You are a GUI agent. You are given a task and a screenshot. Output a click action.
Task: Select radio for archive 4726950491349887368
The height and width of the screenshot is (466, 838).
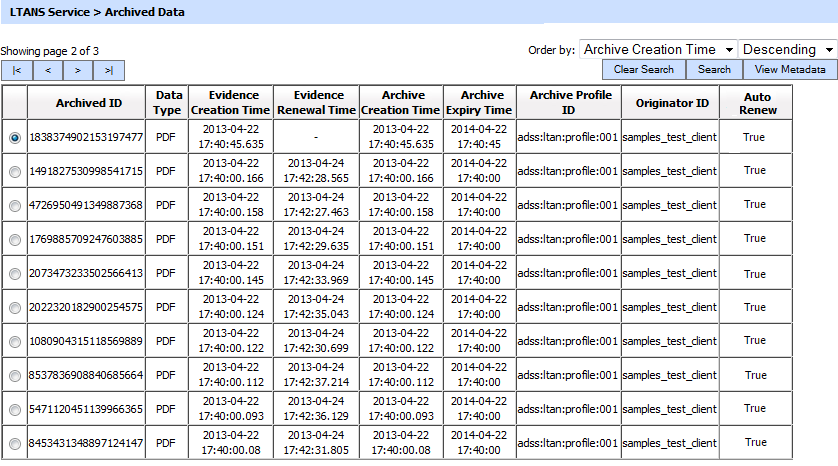pos(14,205)
